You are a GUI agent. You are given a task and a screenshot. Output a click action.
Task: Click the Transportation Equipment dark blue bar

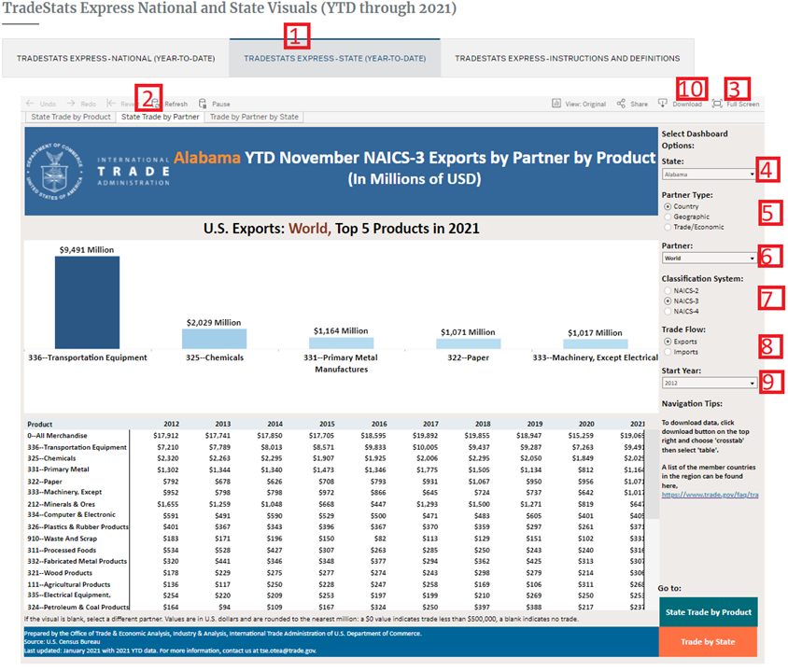(88, 302)
